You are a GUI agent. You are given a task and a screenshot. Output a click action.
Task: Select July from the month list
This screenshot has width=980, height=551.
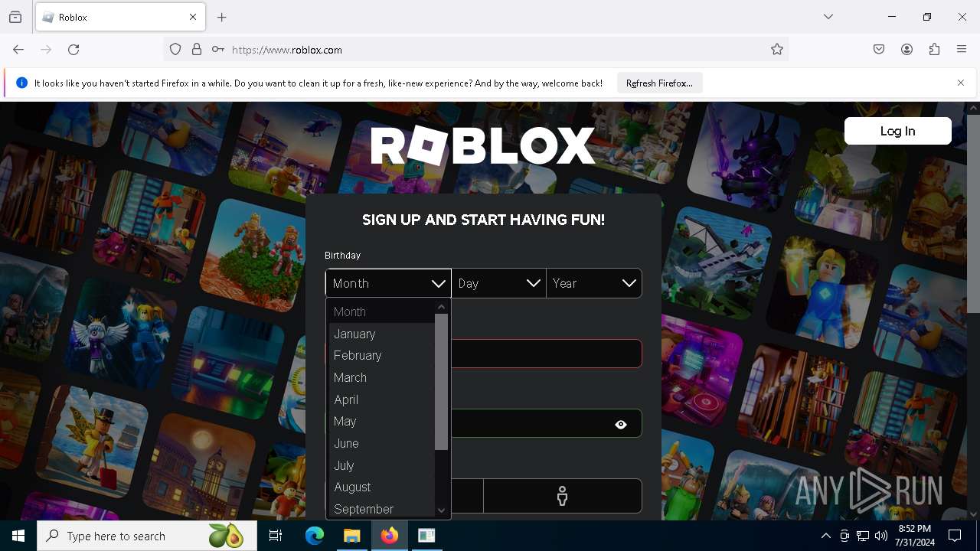click(381, 465)
